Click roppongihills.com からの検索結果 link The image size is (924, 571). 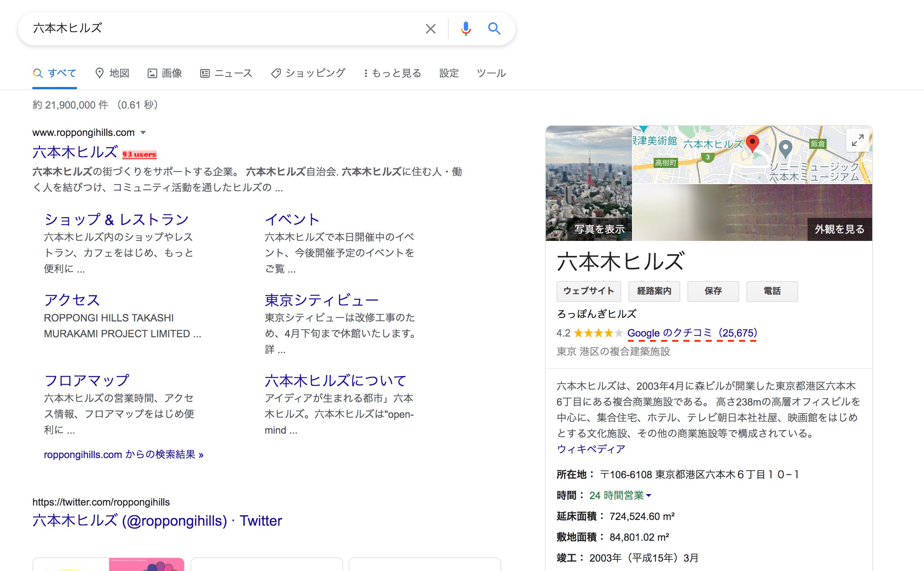pyautogui.click(x=123, y=454)
